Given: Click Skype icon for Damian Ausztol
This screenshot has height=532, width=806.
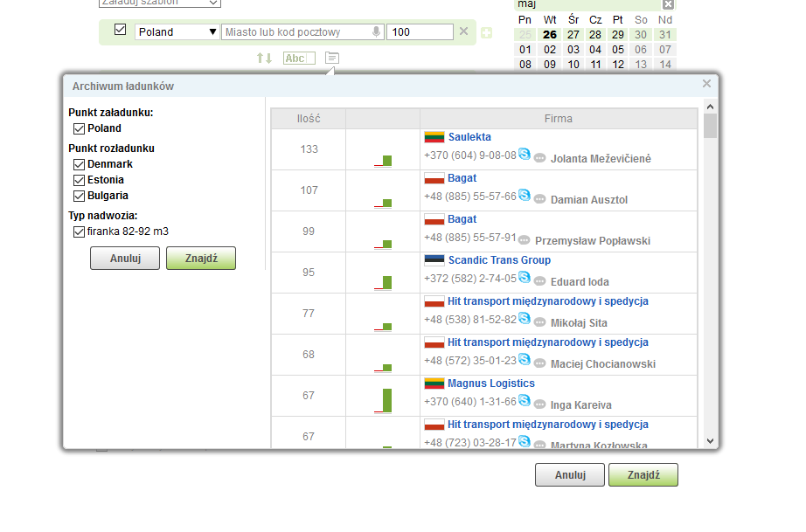Looking at the screenshot, I should 525,195.
